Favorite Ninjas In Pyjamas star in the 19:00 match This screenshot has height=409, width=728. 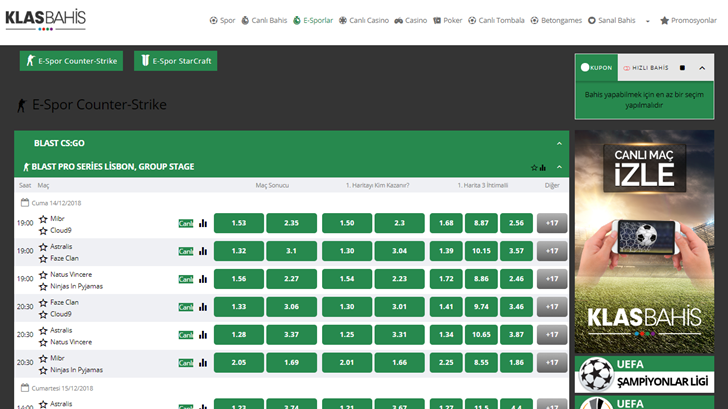(43, 286)
